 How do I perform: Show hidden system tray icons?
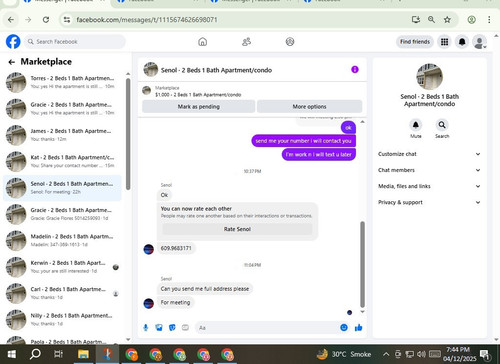click(x=386, y=354)
